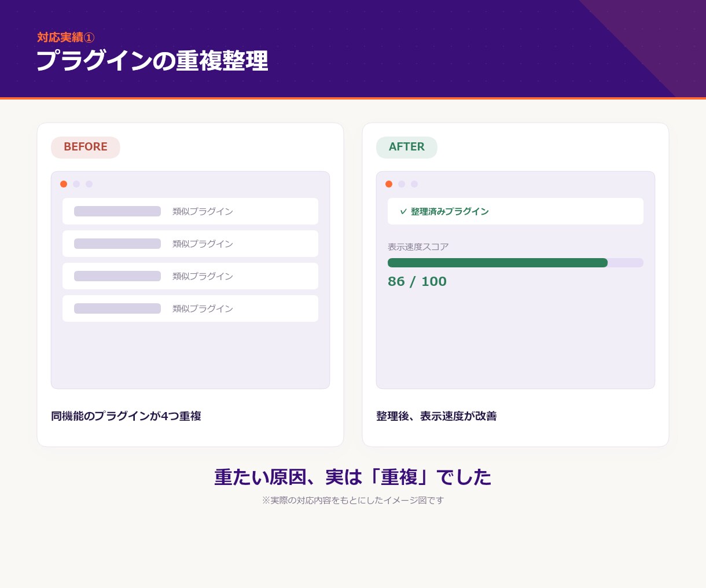Click the header title プラグインの重複整理
Viewport: 706px width, 588px height.
pyautogui.click(x=152, y=61)
